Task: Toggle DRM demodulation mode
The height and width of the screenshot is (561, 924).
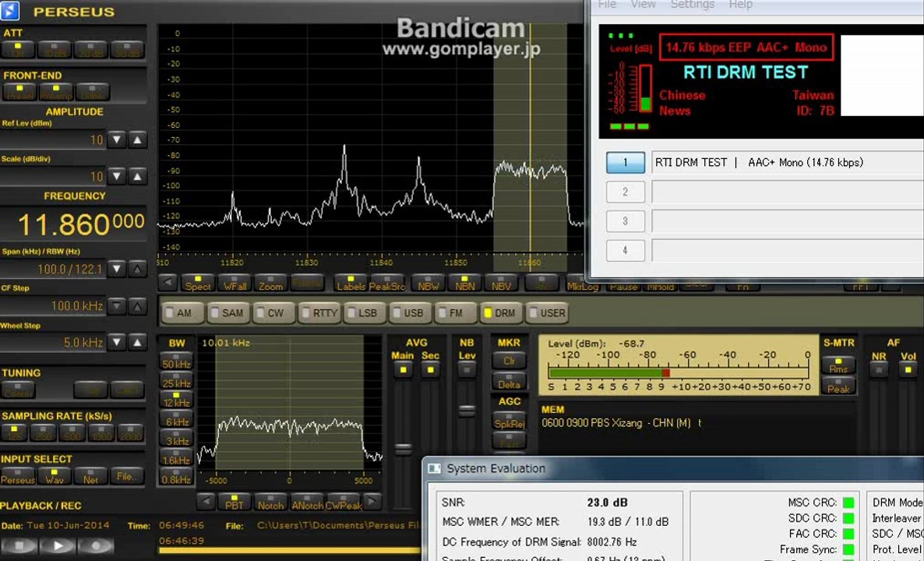Action: coord(501,313)
